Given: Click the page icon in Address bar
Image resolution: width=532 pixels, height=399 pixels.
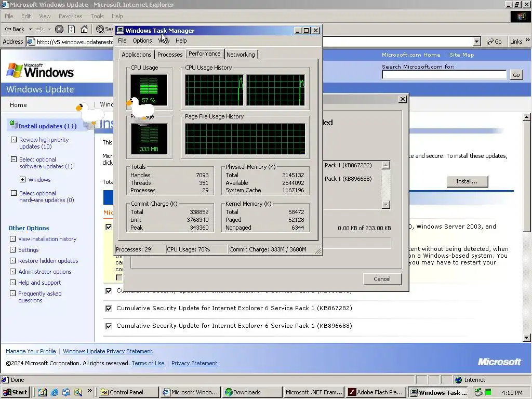Looking at the screenshot, I should pyautogui.click(x=31, y=42).
